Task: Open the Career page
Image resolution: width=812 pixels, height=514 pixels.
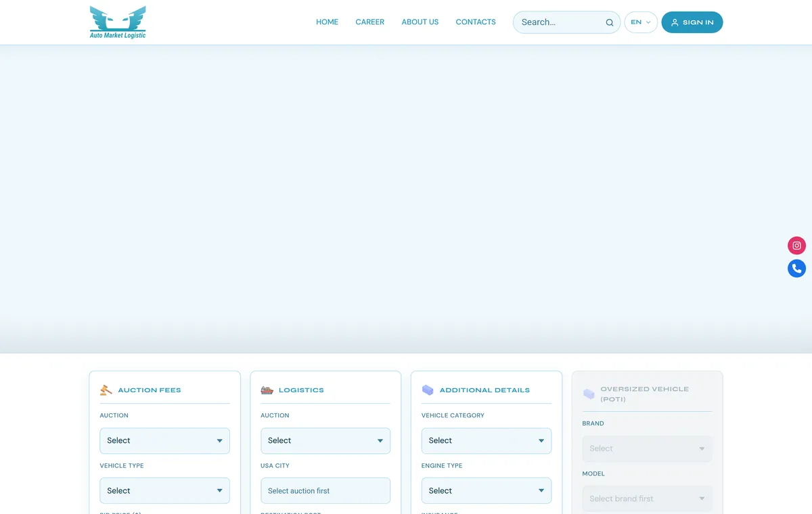Action: (x=370, y=22)
